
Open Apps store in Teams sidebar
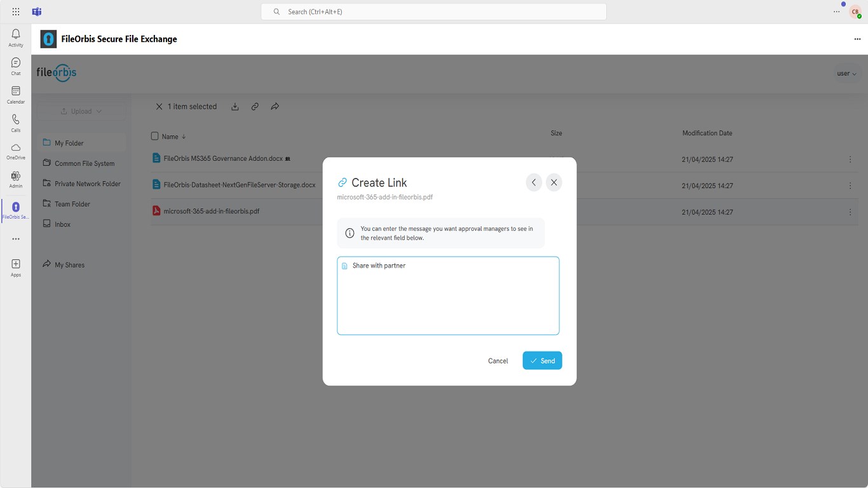[x=16, y=268]
